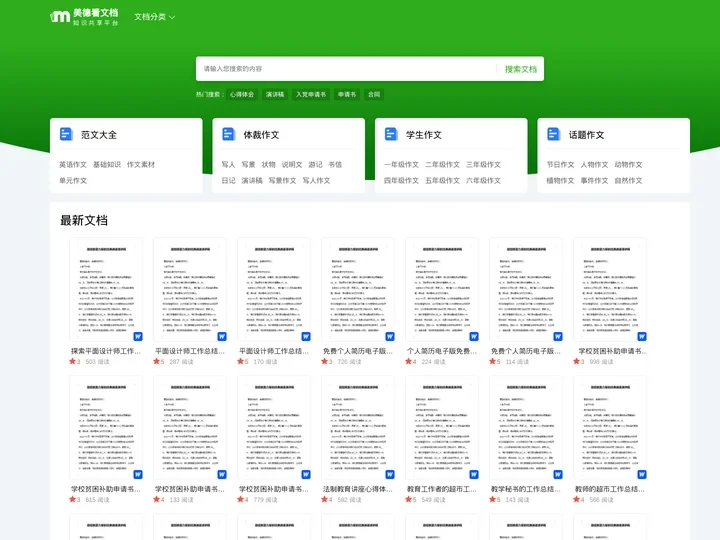Image resolution: width=720 pixels, height=540 pixels.
Task: Click Word badge on 平面设计师工作总结 with 287 阅读
Action: click(222, 337)
